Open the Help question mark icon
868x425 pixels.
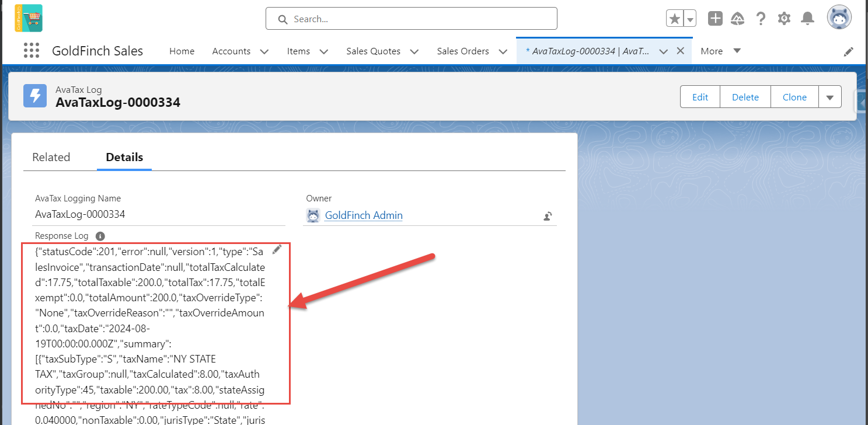(761, 19)
